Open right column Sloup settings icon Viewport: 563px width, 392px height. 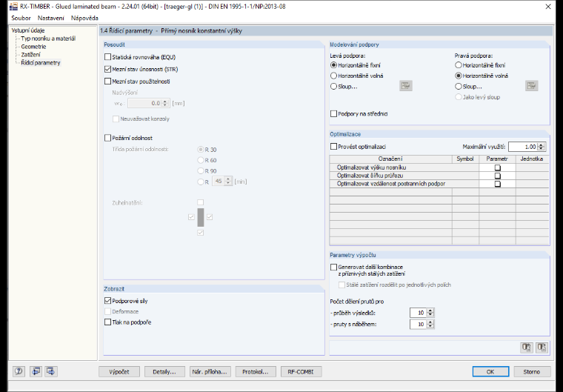[x=531, y=86]
